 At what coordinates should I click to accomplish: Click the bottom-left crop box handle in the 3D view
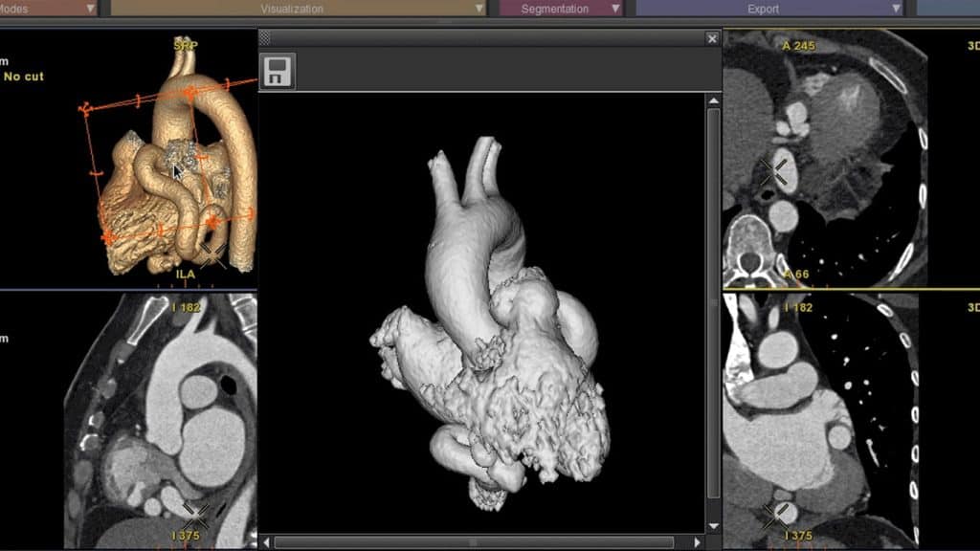point(107,236)
